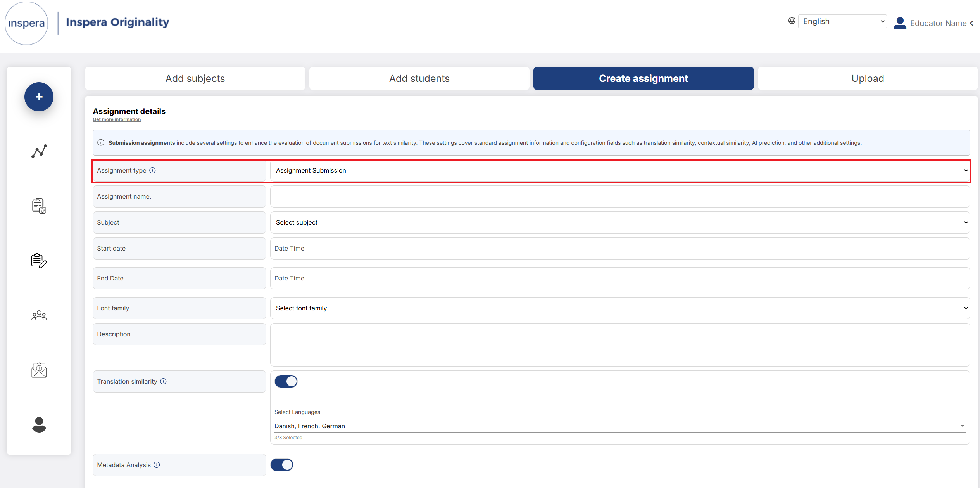Click the Get more information link

pos(117,119)
